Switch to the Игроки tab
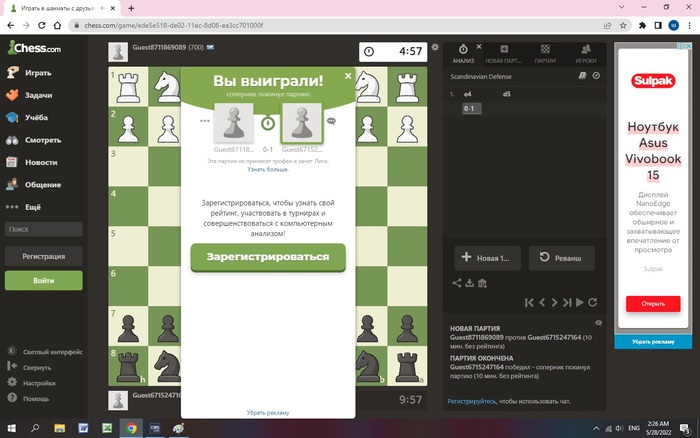700x438 pixels. (586, 54)
